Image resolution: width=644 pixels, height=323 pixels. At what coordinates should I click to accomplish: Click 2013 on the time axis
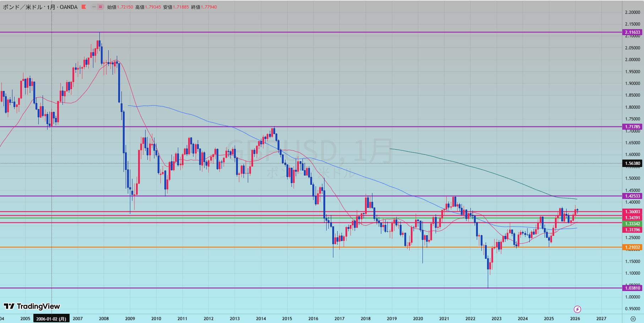coord(235,318)
